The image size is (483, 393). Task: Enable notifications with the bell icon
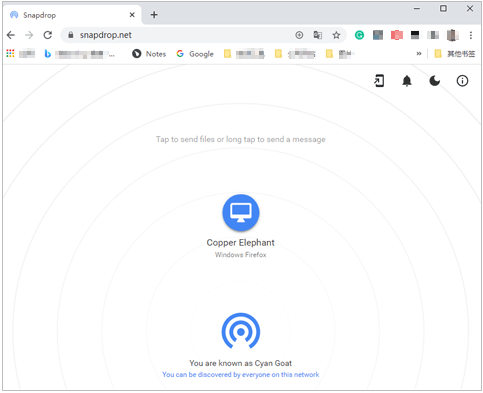pyautogui.click(x=407, y=81)
